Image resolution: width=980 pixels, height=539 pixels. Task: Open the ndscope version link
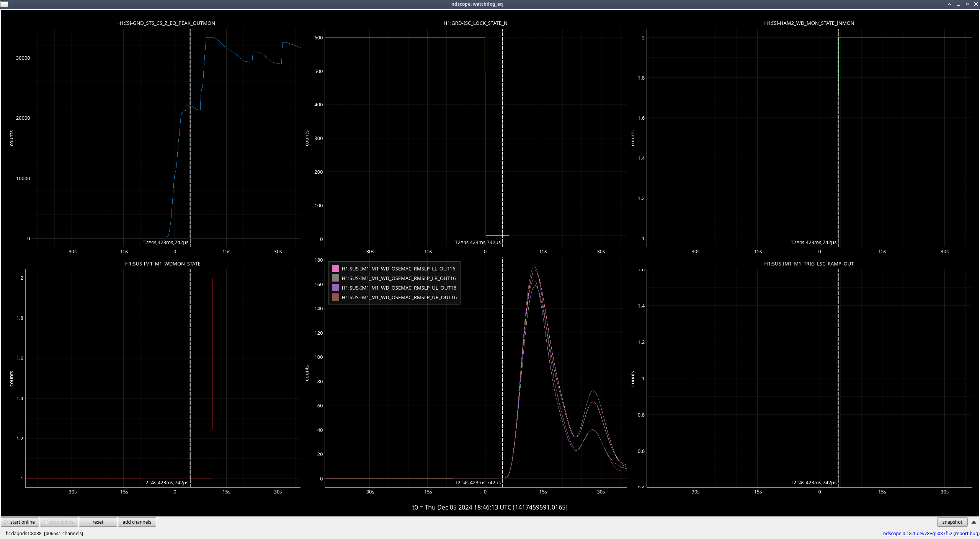click(917, 533)
